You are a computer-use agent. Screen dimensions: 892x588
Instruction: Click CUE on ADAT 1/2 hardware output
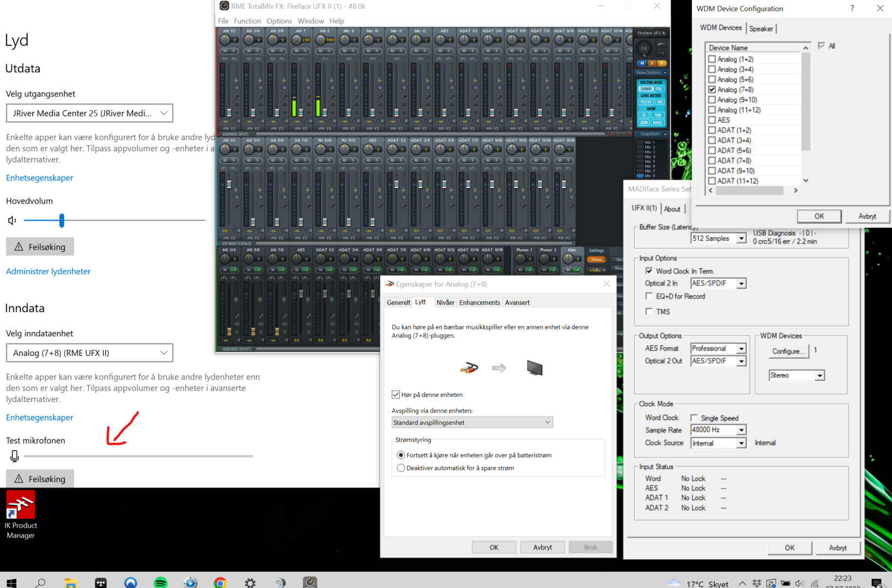(329, 269)
